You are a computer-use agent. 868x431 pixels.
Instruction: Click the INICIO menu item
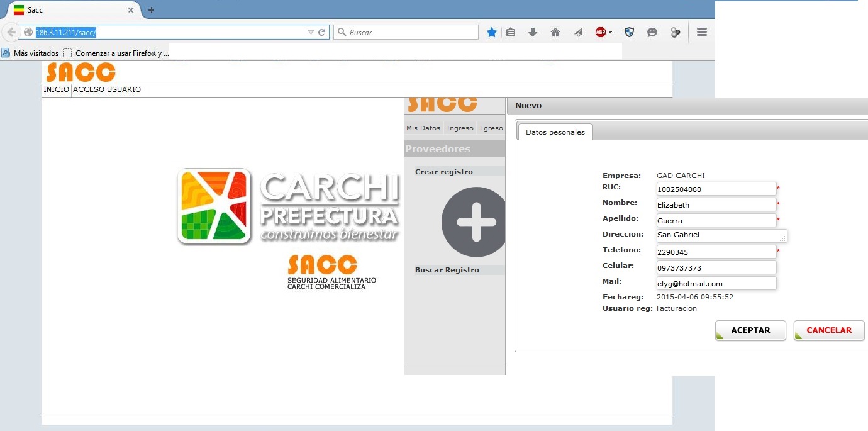coord(56,90)
